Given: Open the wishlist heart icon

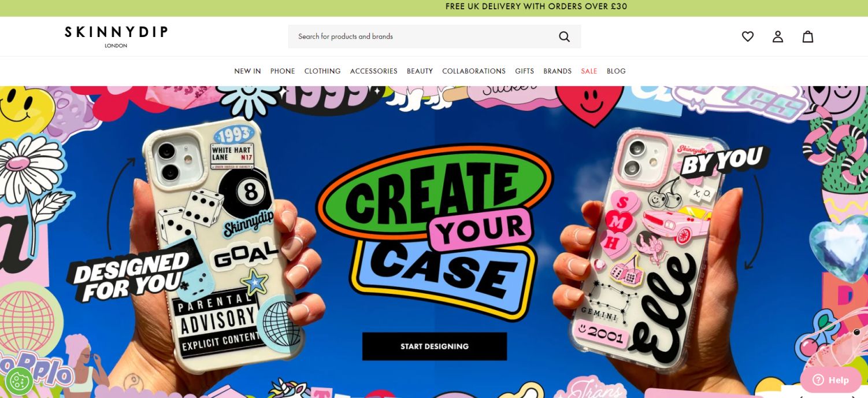Looking at the screenshot, I should tap(748, 36).
